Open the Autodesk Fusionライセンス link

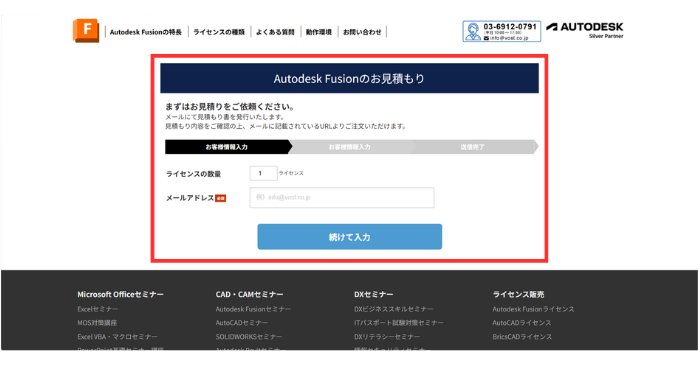pyautogui.click(x=533, y=309)
